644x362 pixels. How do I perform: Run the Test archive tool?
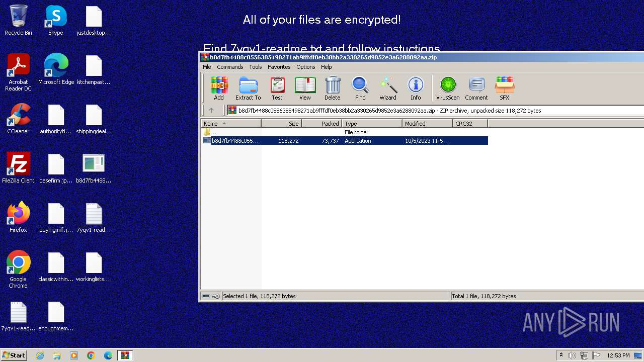coord(277,88)
